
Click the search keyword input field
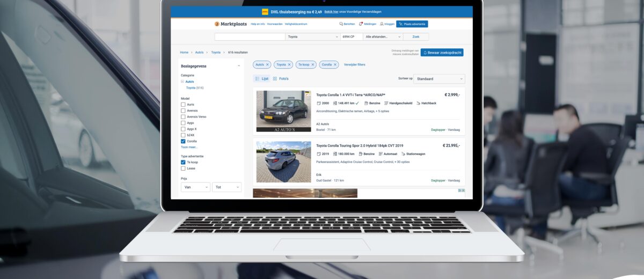(250, 36)
